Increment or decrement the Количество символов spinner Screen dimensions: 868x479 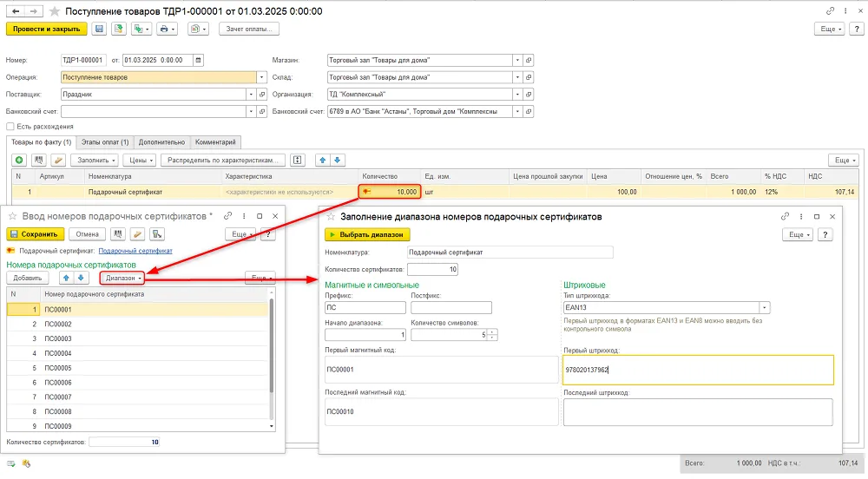click(492, 335)
